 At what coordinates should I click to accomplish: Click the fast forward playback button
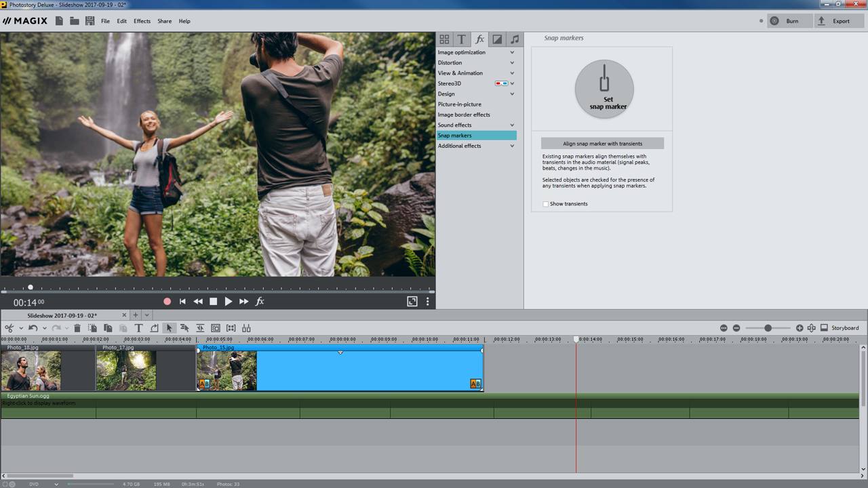pyautogui.click(x=244, y=302)
